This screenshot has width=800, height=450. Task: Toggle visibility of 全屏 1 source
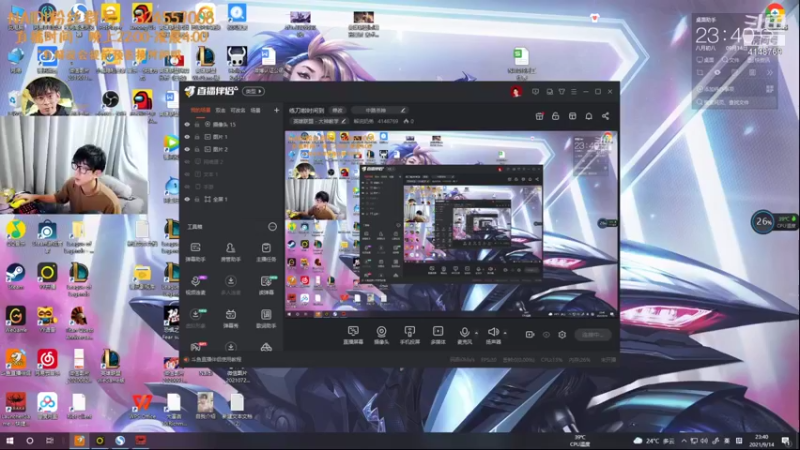pyautogui.click(x=187, y=199)
